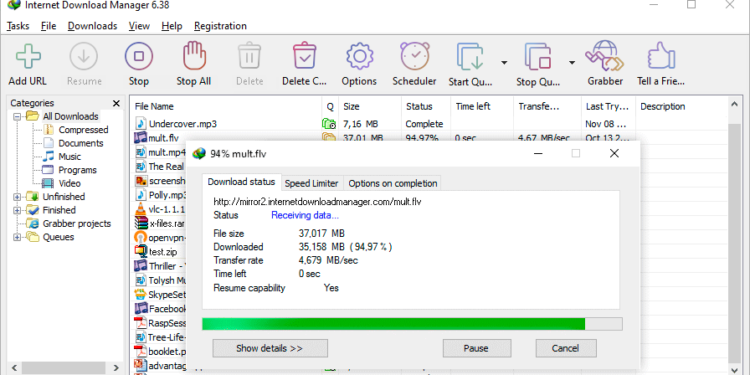
Task: Select Undercover.mp3 in the download list
Action: (x=182, y=124)
